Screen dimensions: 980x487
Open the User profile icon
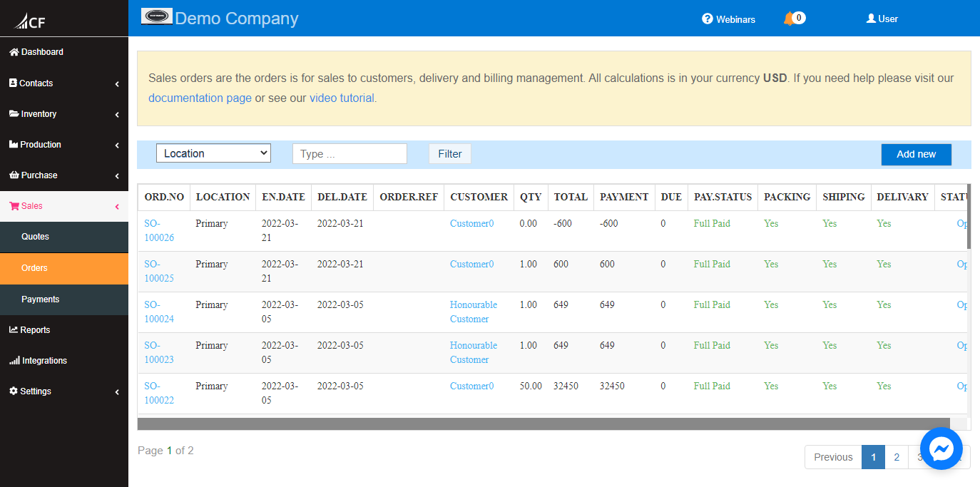(871, 19)
